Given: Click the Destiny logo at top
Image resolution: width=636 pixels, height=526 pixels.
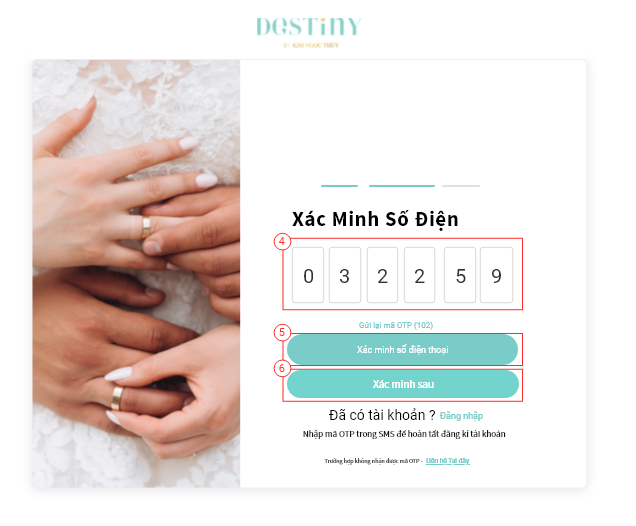Looking at the screenshot, I should (308, 32).
